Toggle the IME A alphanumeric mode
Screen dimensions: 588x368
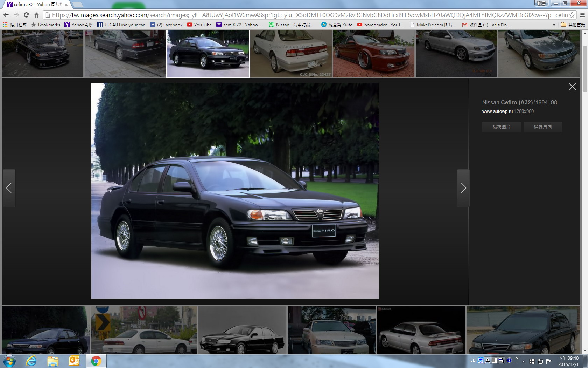click(x=487, y=360)
